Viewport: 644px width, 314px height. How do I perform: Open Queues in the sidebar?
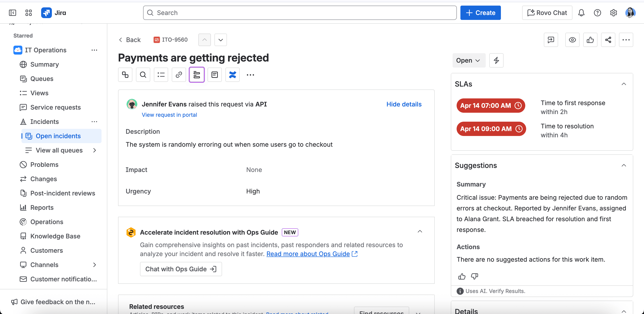click(x=42, y=79)
